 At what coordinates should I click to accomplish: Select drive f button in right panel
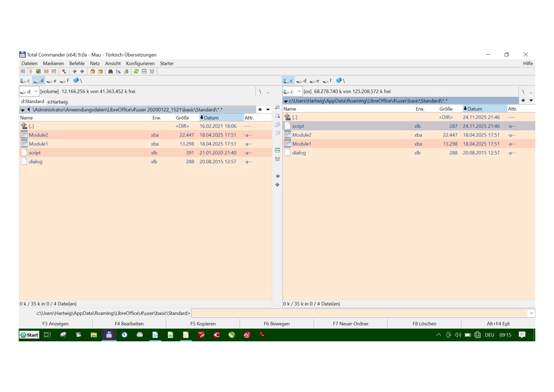327,81
